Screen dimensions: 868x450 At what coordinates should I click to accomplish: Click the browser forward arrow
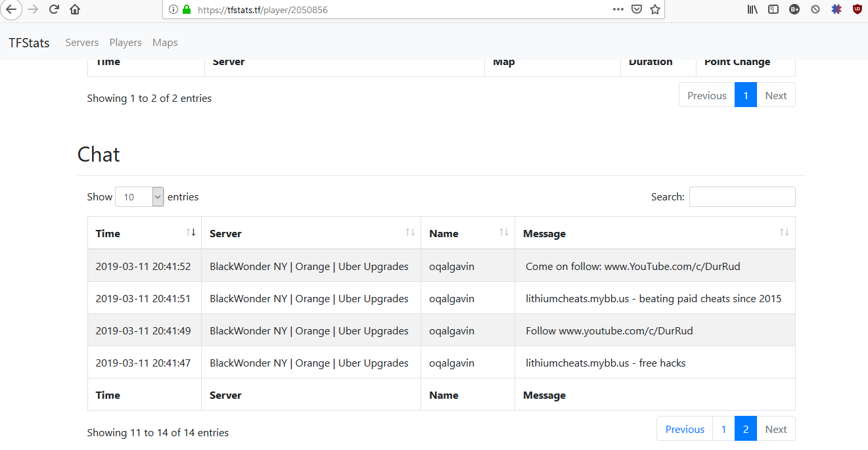34,9
